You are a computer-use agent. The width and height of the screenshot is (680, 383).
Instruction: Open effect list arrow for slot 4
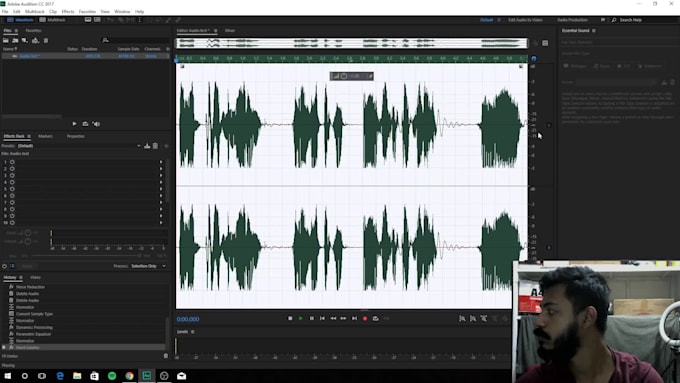(161, 182)
